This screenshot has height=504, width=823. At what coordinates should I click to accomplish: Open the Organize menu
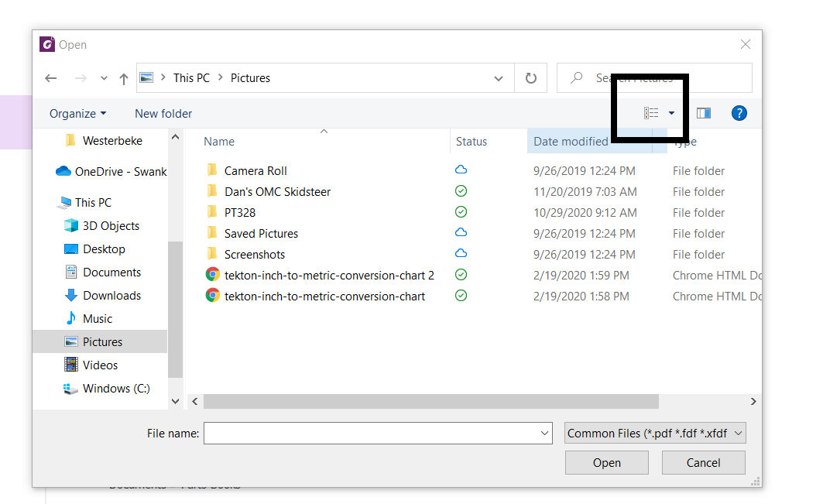[x=77, y=114]
